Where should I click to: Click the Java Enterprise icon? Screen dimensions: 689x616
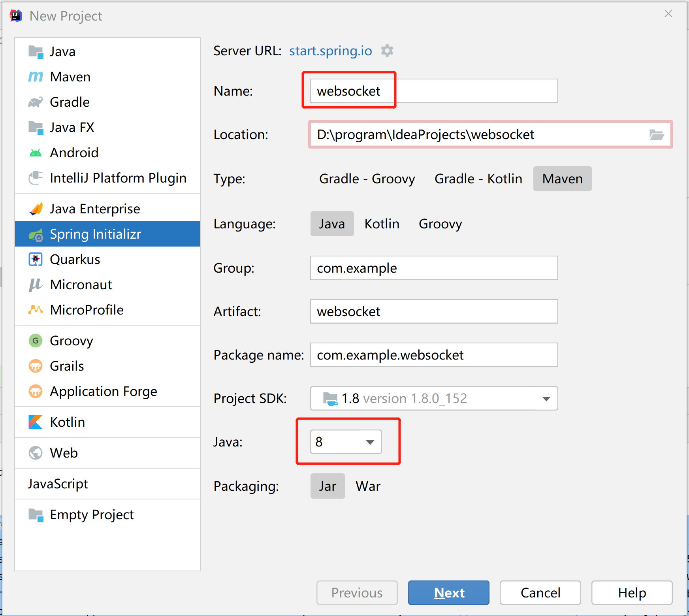point(36,209)
